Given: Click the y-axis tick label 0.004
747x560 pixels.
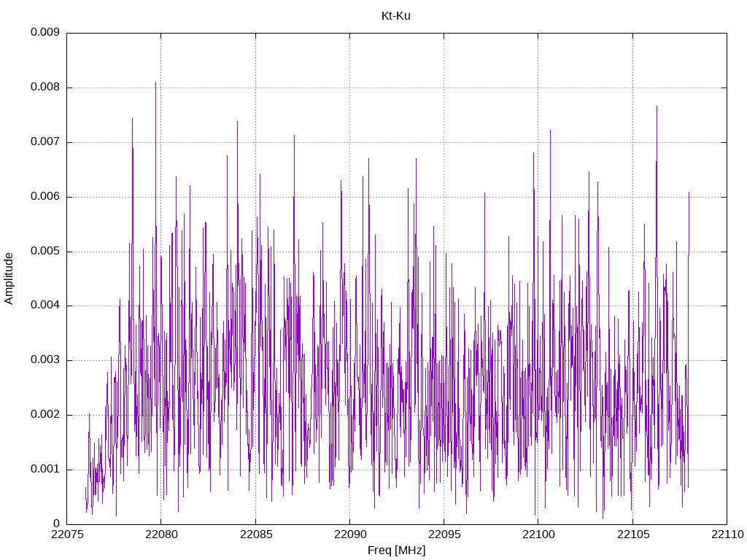Looking at the screenshot, I should [x=45, y=306].
